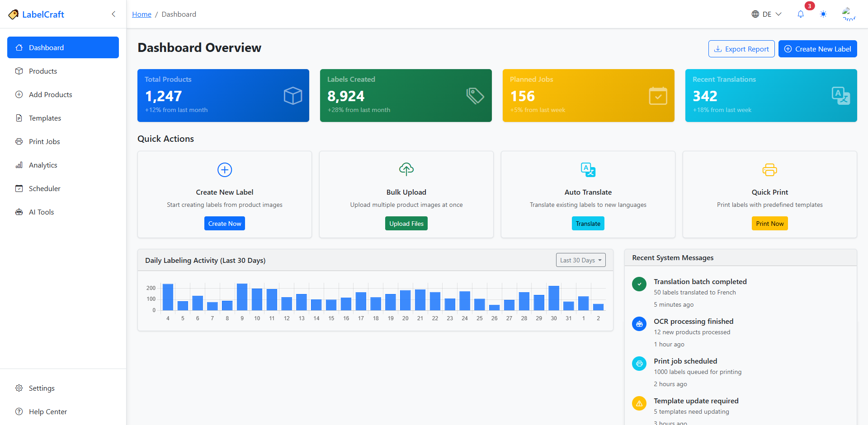Collapse the sidebar using the chevron
868x425 pixels.
(113, 14)
